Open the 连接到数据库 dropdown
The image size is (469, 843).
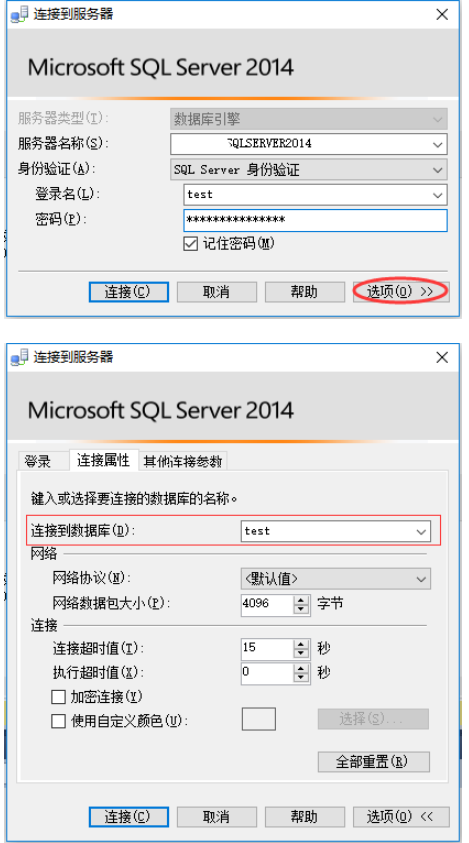coord(420,531)
